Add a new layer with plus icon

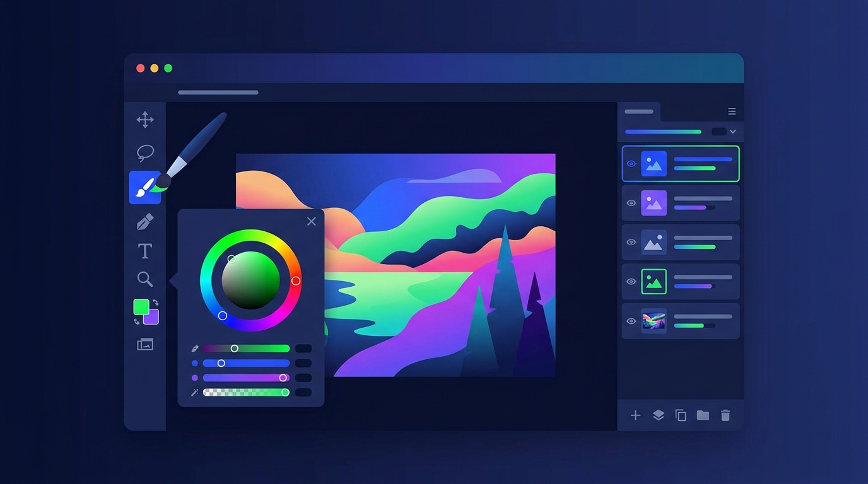click(636, 415)
